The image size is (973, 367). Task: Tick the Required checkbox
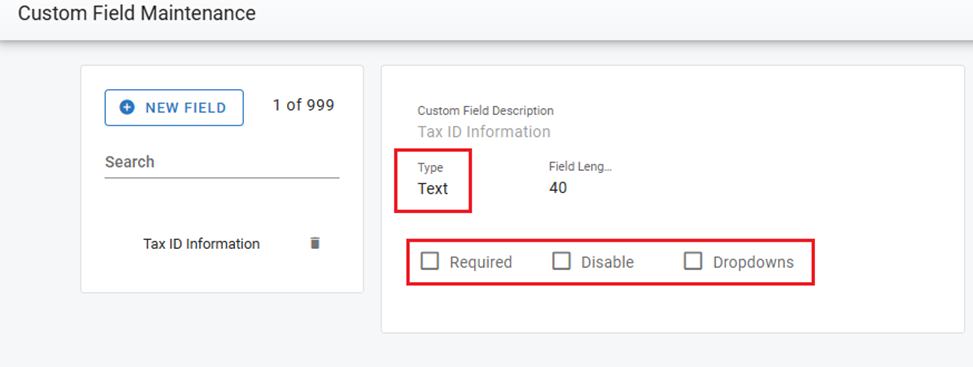pos(429,261)
